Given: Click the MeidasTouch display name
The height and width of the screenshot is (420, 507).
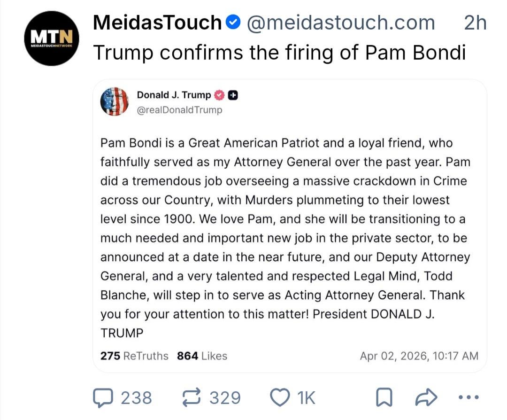Looking at the screenshot, I should pos(157,23).
